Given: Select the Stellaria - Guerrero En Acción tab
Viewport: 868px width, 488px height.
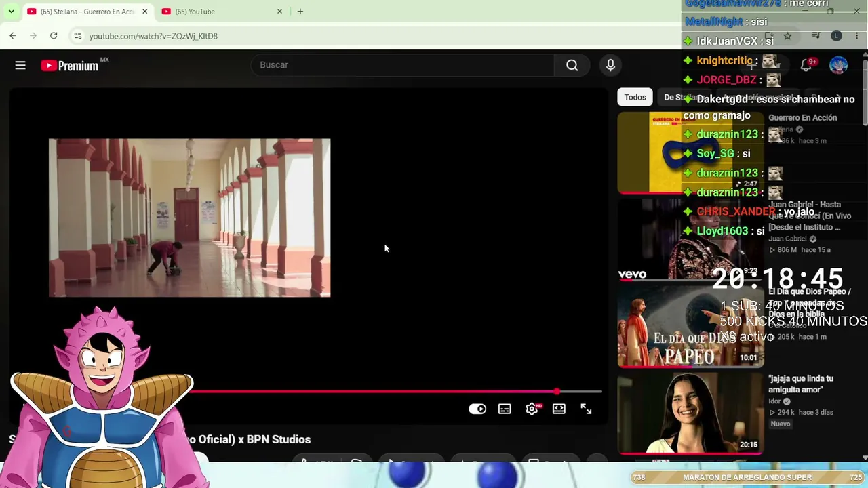Looking at the screenshot, I should click(x=88, y=12).
